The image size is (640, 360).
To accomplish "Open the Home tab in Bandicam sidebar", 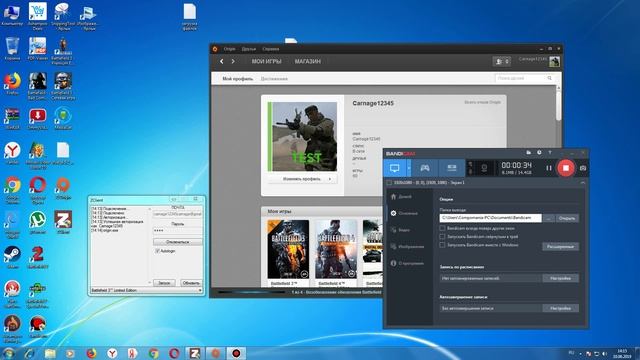I will pyautogui.click(x=401, y=197).
